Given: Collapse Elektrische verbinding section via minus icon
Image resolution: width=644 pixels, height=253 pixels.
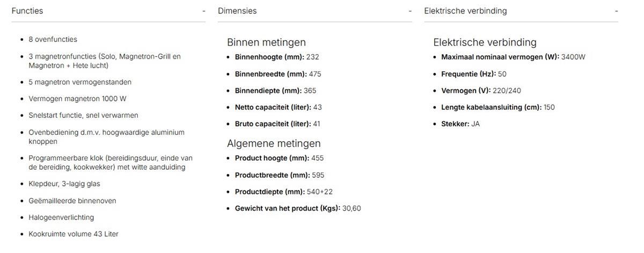Looking at the screenshot, I should point(616,11).
